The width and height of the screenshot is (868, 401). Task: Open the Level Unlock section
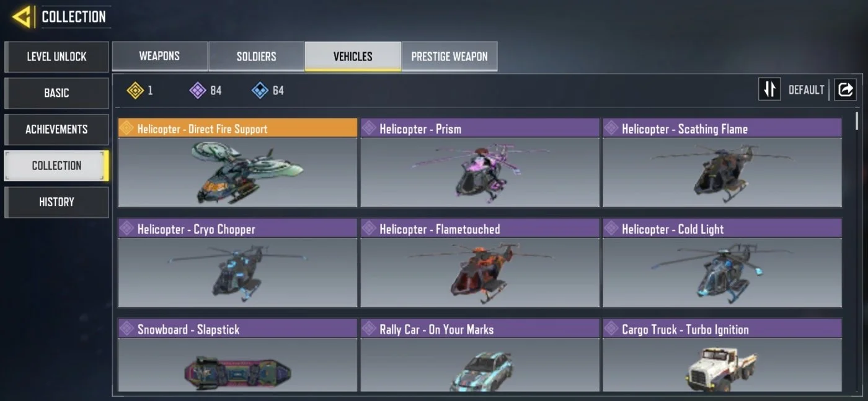(56, 56)
